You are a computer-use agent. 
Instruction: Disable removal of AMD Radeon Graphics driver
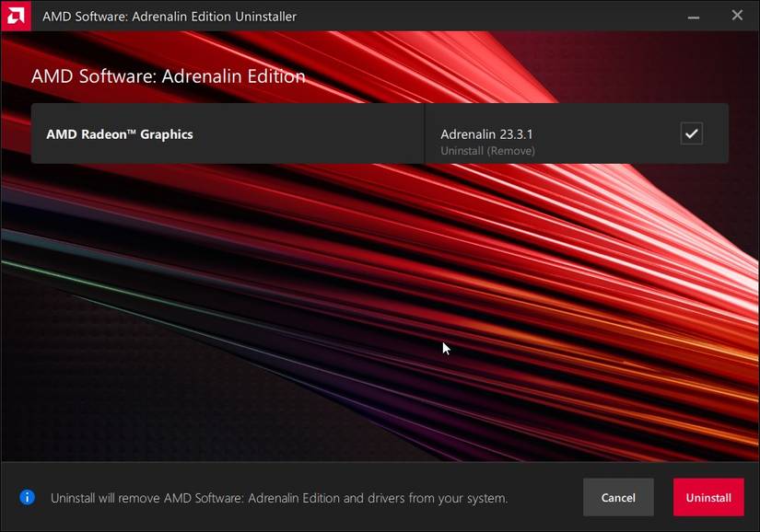(x=692, y=133)
